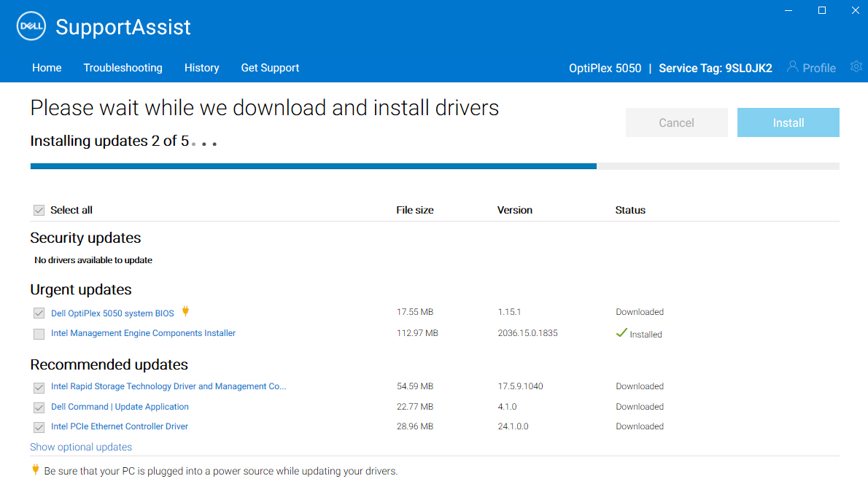868x484 pixels.
Task: Open Intel Rapid Storage Technology Driver link
Action: [x=168, y=386]
